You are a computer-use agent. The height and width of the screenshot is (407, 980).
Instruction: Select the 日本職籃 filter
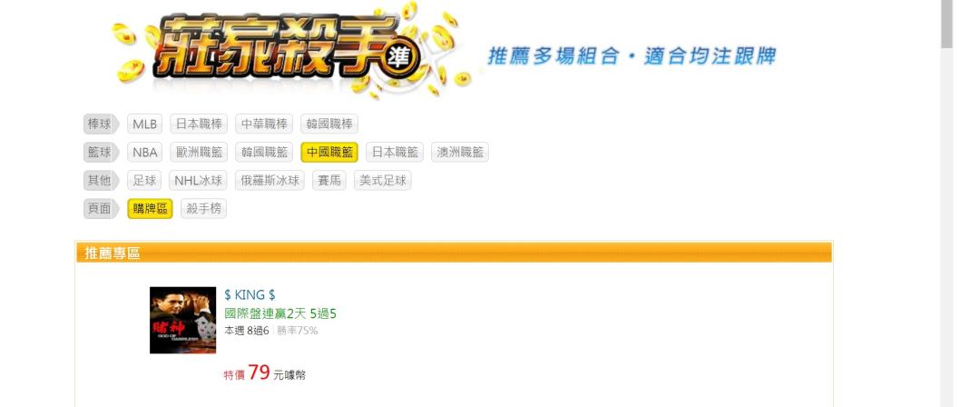coord(395,152)
